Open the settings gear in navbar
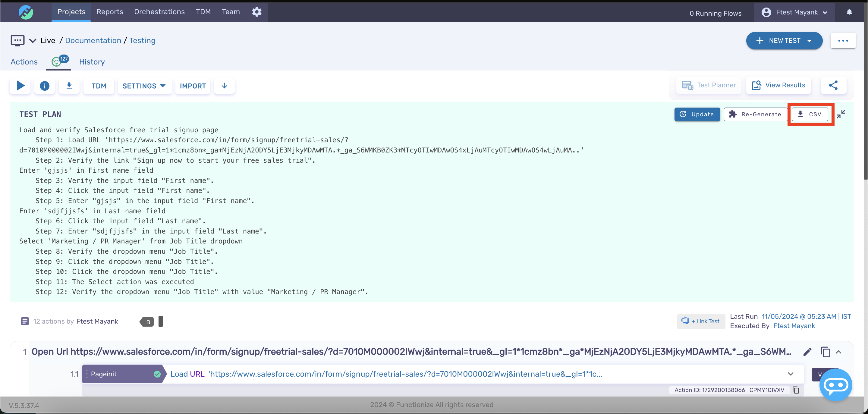The height and width of the screenshot is (414, 868). click(257, 12)
